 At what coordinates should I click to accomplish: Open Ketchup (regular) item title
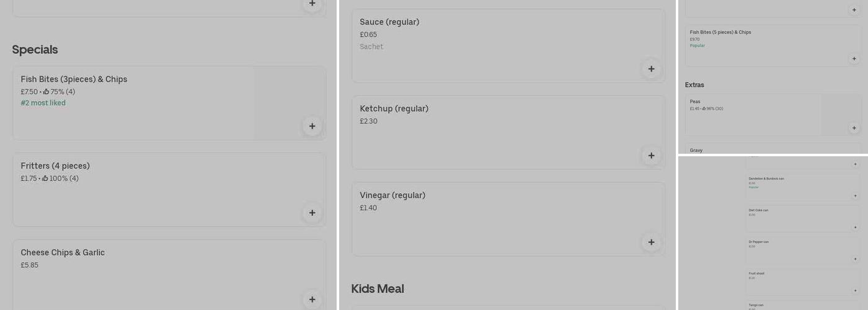[394, 109]
